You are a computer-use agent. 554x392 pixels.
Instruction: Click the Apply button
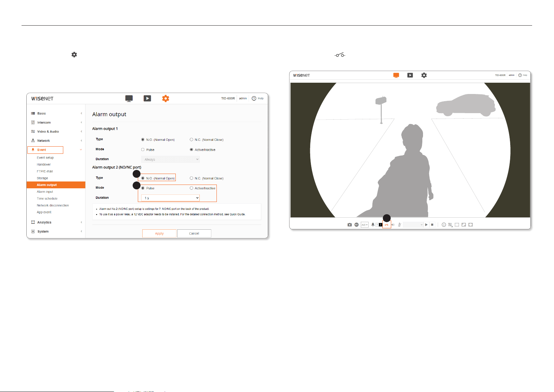159,233
